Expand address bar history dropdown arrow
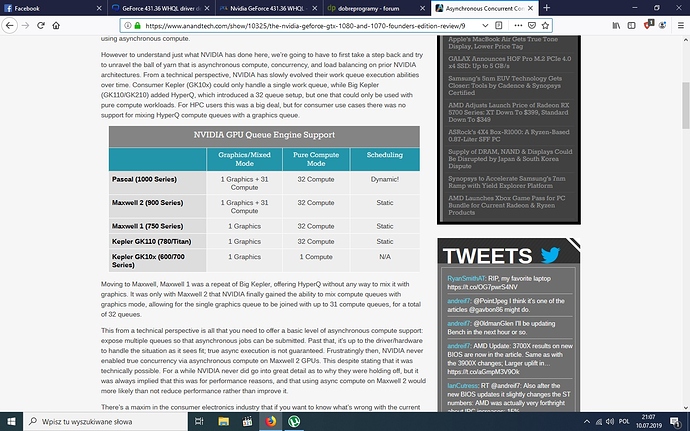Image resolution: width=690 pixels, height=431 pixels. 485,26
